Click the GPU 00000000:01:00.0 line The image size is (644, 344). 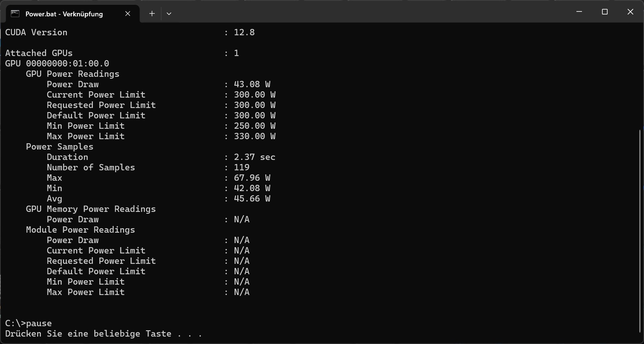[x=57, y=63]
